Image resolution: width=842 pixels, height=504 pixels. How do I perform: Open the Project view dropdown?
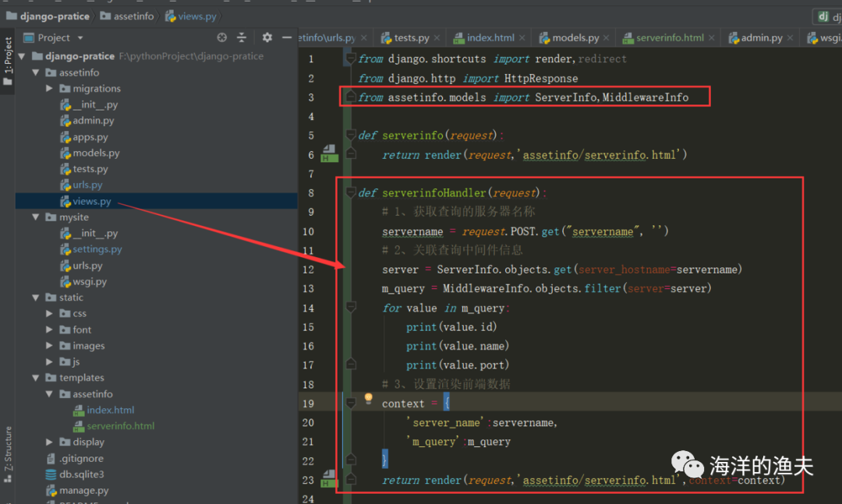coord(80,37)
